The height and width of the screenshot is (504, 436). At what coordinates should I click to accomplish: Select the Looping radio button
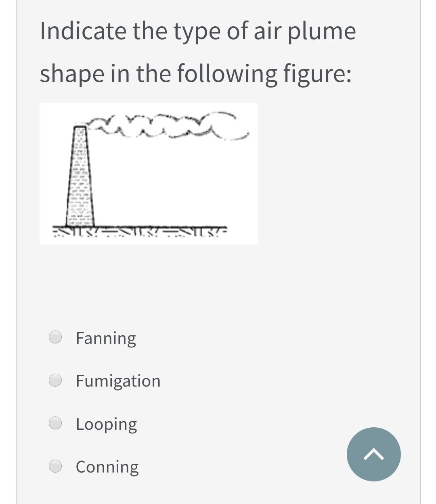pyautogui.click(x=55, y=422)
